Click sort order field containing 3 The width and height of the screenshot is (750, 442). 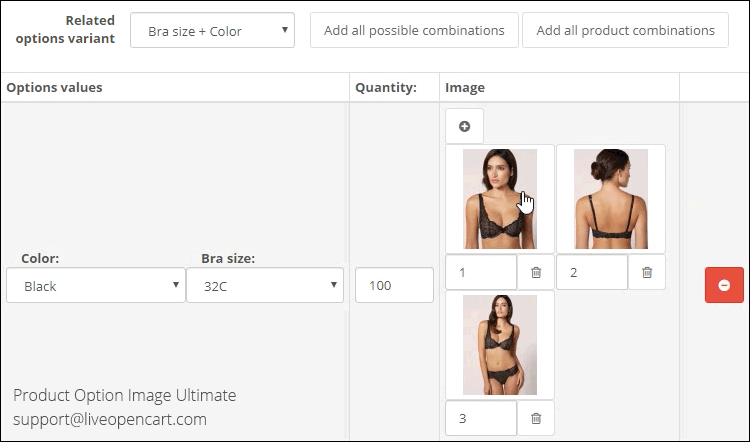pos(481,418)
